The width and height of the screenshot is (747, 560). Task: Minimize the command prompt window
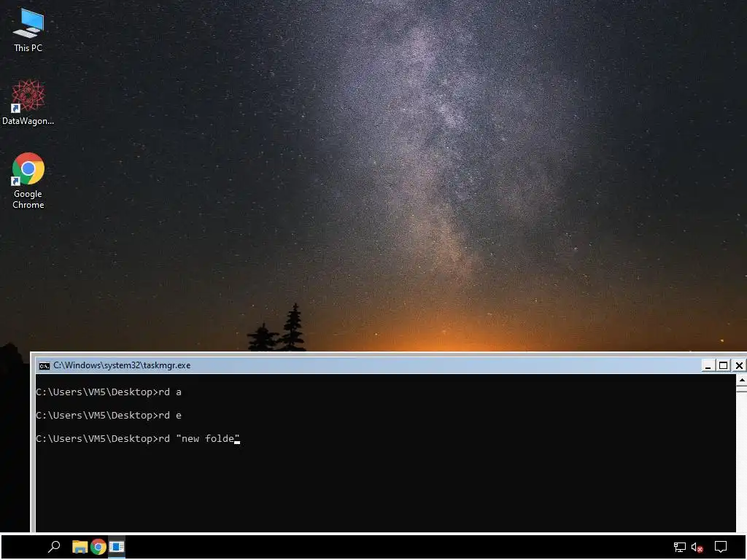point(708,365)
